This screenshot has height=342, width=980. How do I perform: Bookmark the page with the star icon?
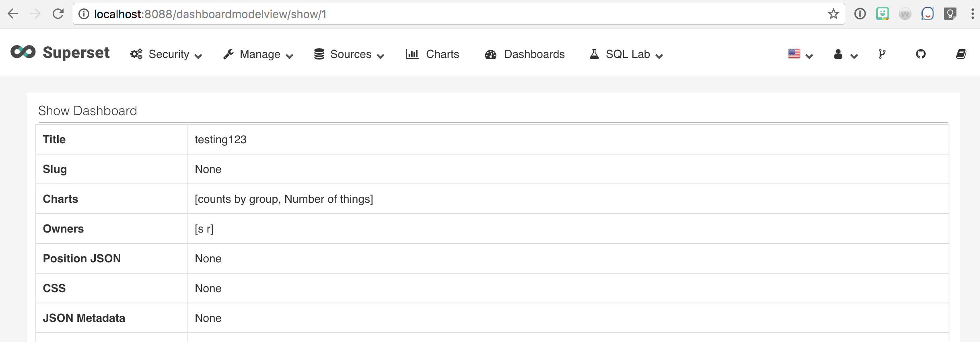pos(833,14)
